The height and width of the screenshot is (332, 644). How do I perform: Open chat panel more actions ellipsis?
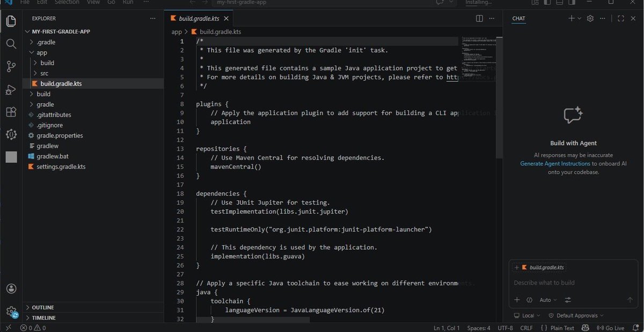[x=603, y=18]
